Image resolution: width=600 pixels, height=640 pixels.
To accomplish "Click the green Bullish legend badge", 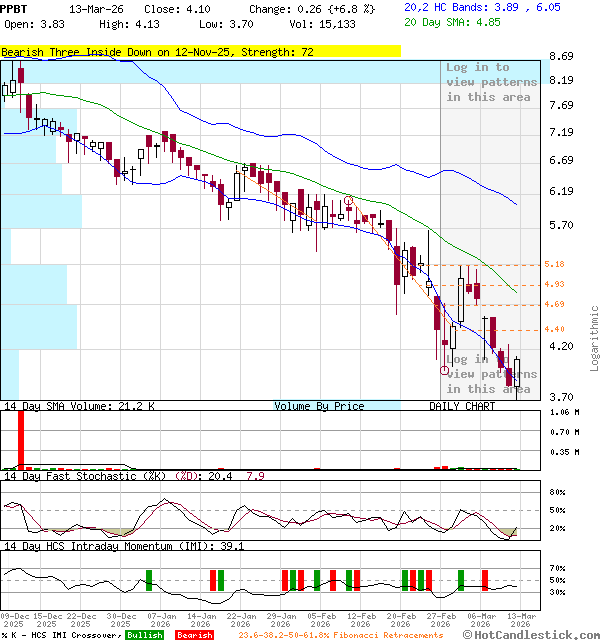I will tap(144, 634).
